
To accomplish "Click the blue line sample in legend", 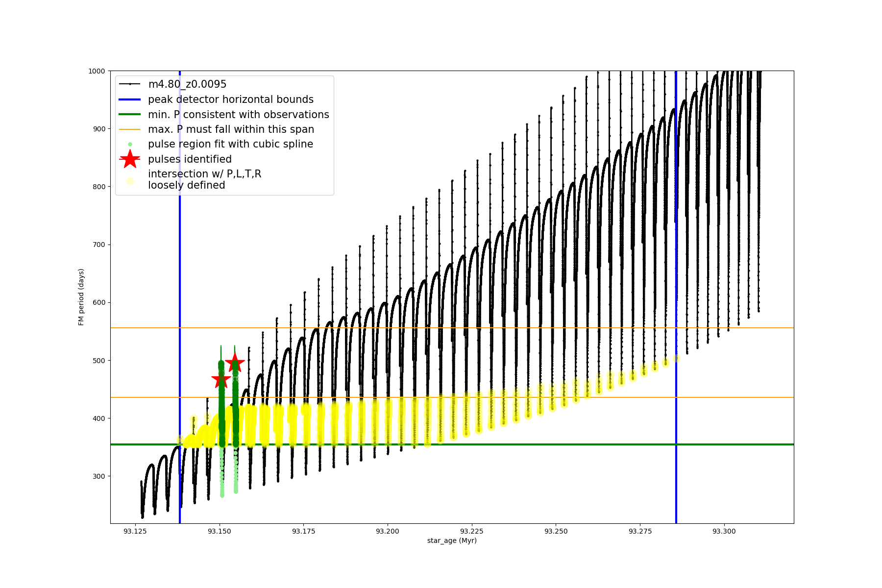I will click(x=130, y=99).
